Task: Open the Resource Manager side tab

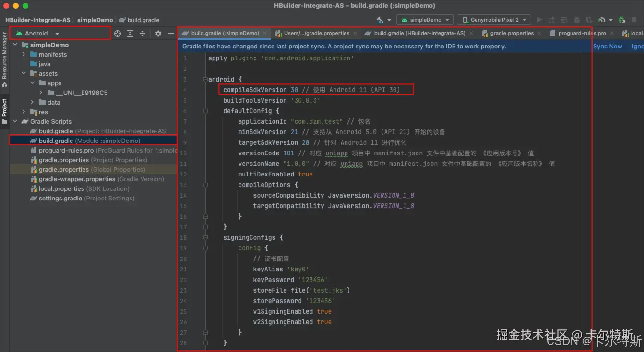Action: point(4,60)
